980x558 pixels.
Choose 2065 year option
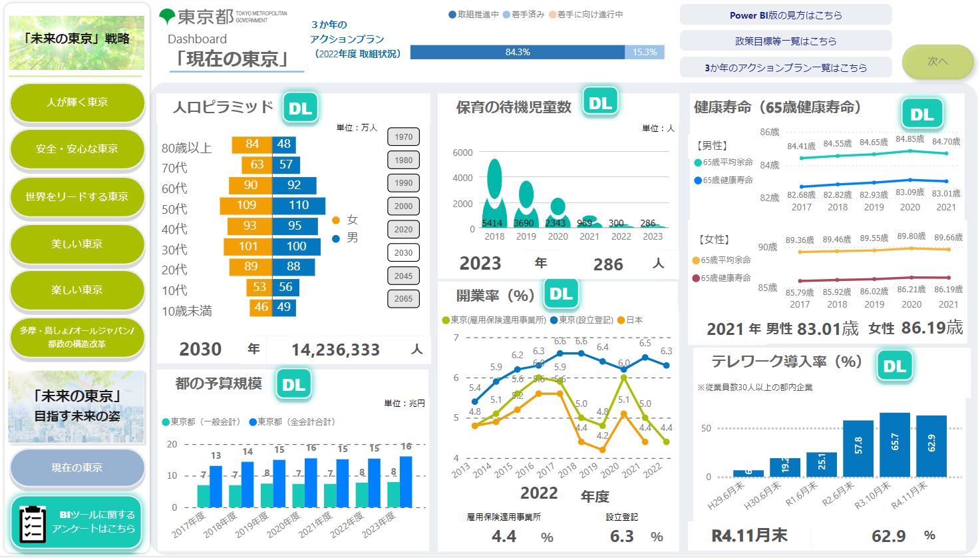403,299
